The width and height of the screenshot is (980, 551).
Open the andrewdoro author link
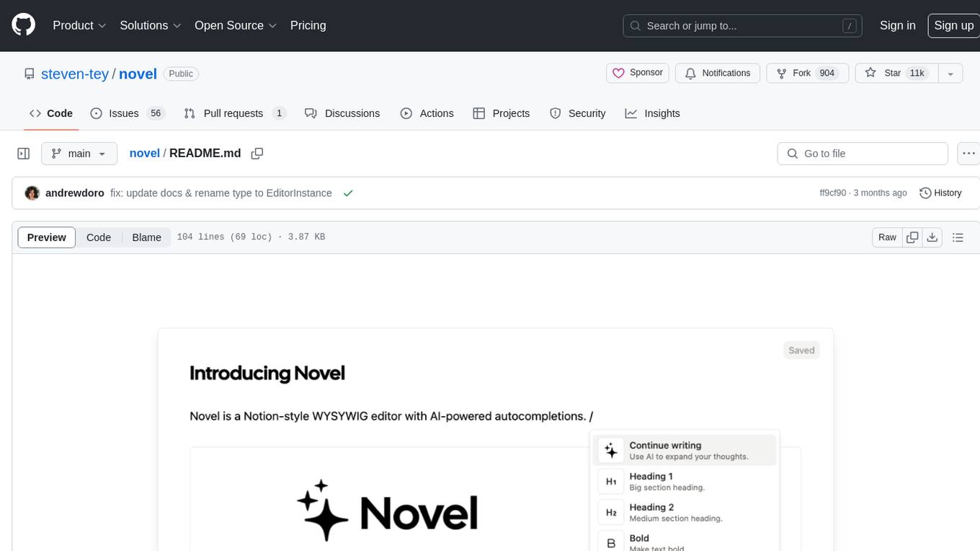click(75, 193)
